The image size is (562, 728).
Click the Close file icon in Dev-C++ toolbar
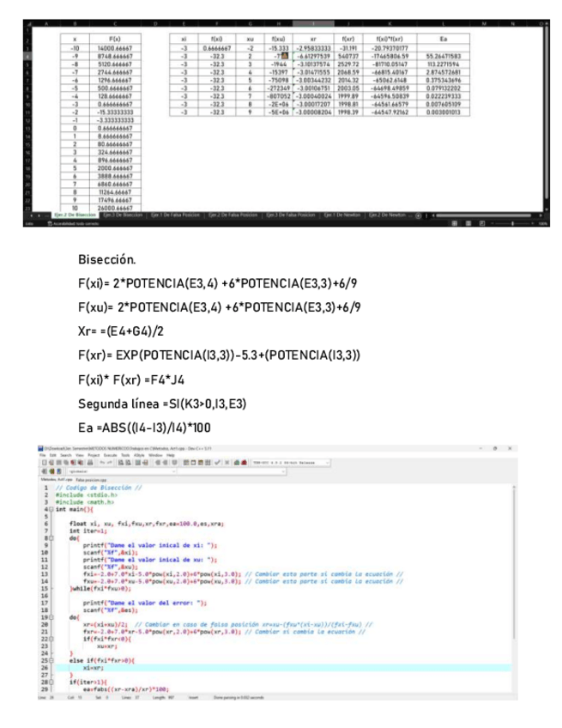coord(73,463)
